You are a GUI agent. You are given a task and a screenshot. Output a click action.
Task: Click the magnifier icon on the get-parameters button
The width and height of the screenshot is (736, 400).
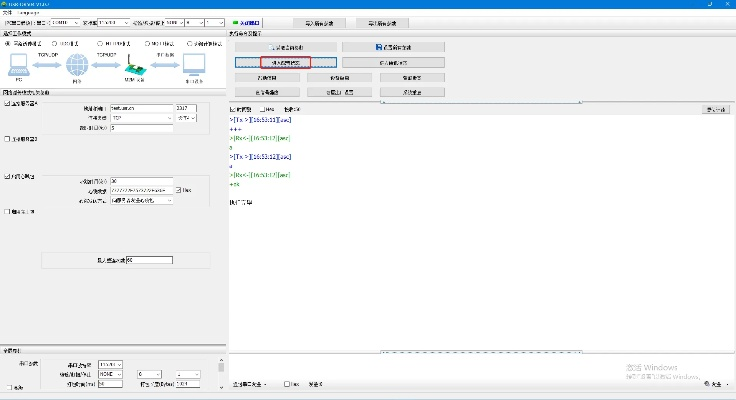[x=271, y=47]
